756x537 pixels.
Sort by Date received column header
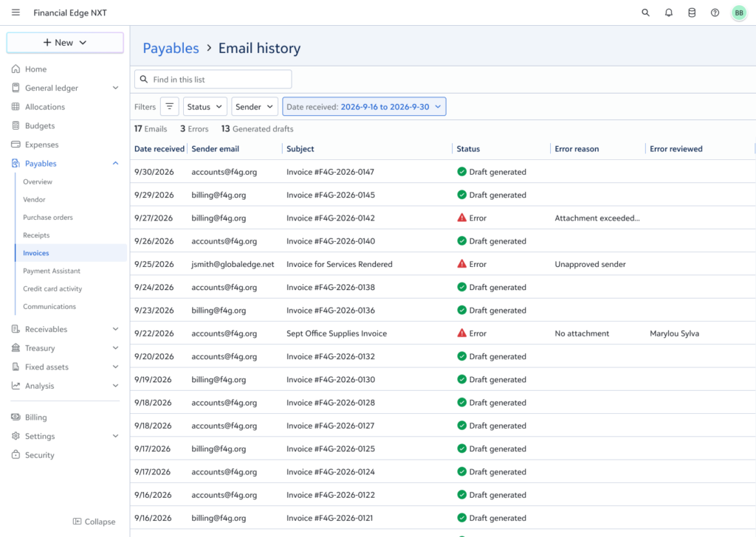pyautogui.click(x=159, y=149)
